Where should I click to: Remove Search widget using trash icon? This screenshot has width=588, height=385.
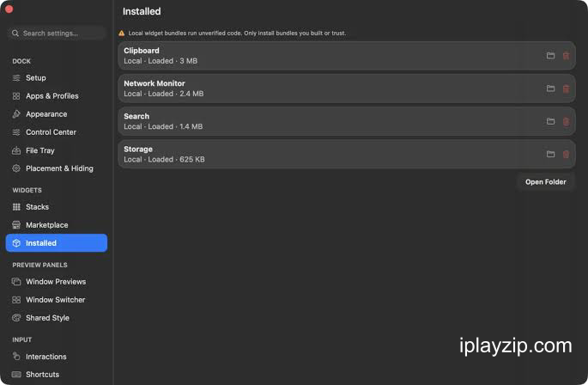566,121
